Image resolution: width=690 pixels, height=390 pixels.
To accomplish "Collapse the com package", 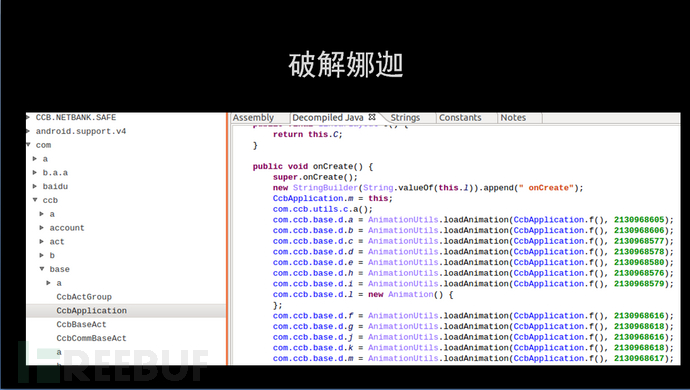I will [x=28, y=145].
